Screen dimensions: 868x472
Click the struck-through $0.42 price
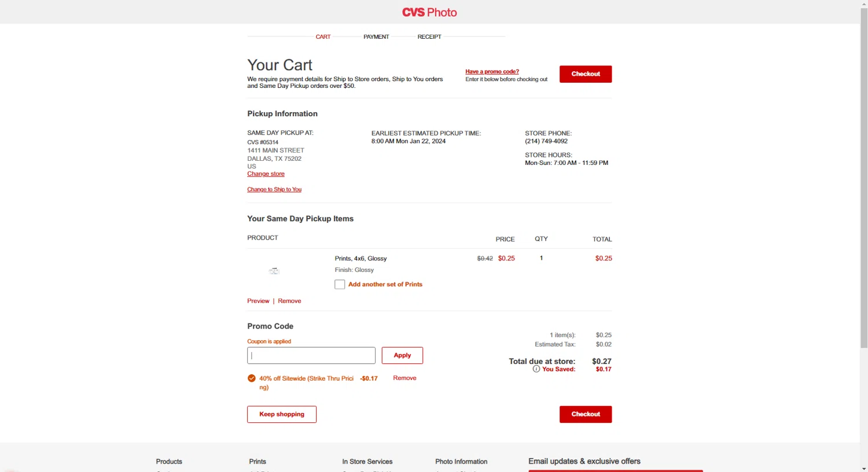click(485, 259)
